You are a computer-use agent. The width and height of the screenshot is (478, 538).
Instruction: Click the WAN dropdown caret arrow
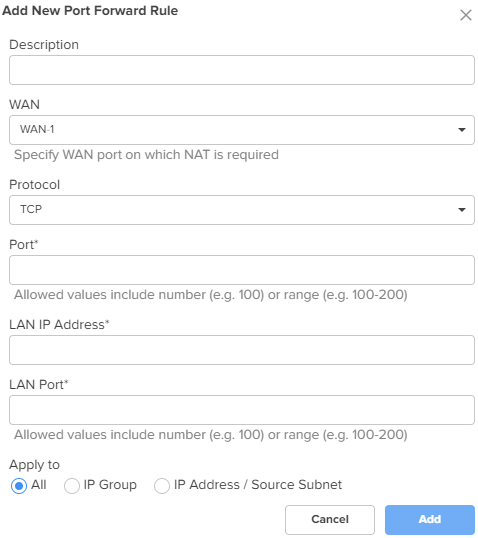point(462,130)
